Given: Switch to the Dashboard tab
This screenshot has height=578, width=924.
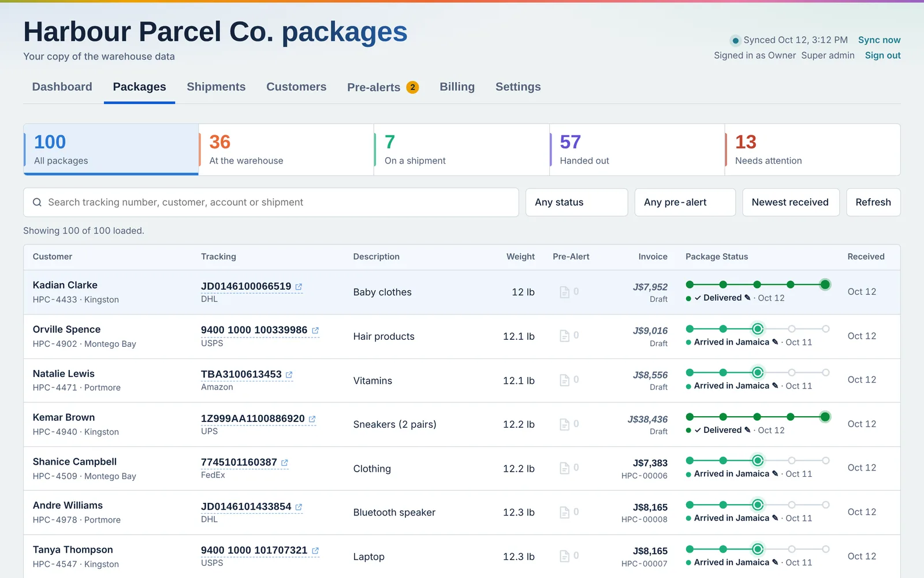Looking at the screenshot, I should [62, 87].
